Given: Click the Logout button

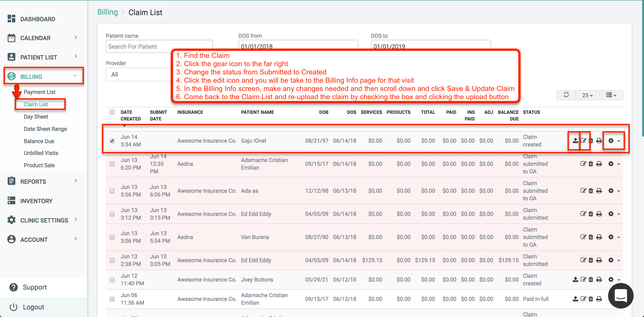Looking at the screenshot, I should (x=33, y=307).
